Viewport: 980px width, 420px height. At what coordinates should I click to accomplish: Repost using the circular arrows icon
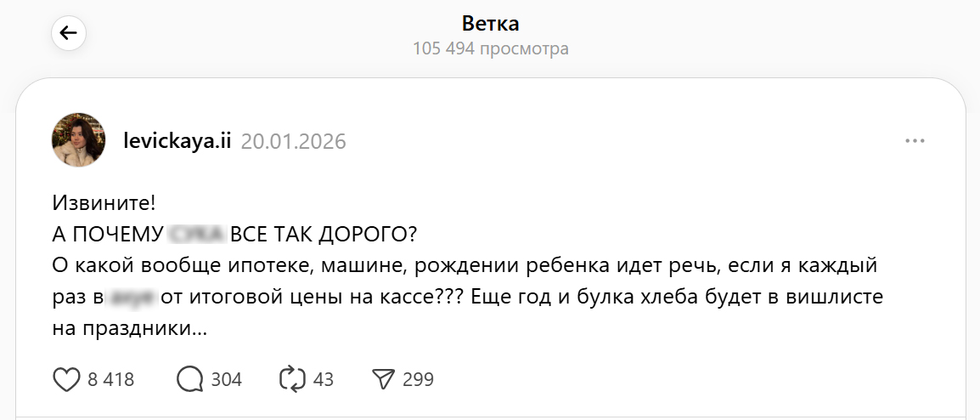[292, 379]
